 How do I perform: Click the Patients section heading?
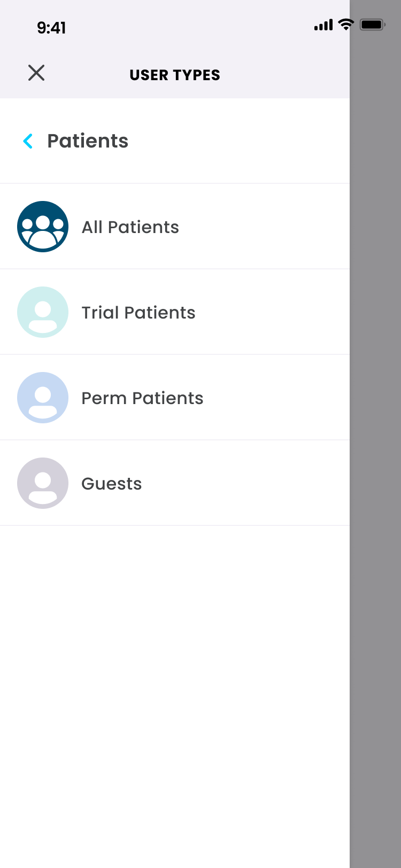pyautogui.click(x=88, y=141)
